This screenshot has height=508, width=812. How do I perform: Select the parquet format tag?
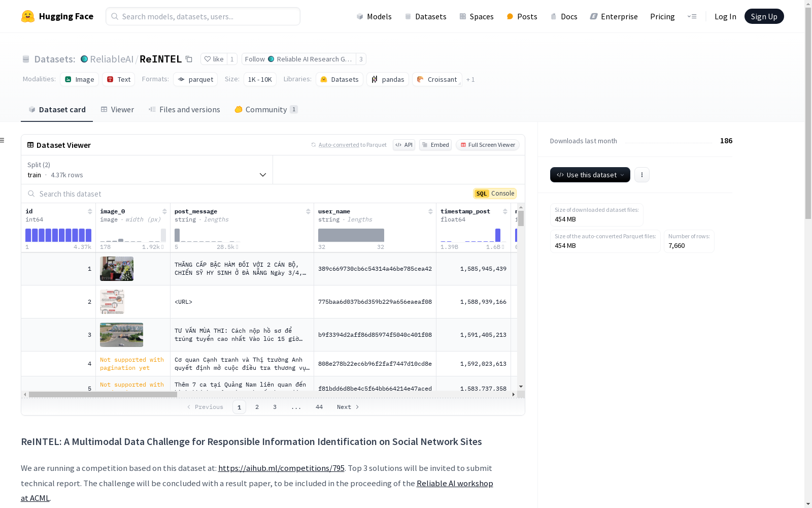(195, 79)
